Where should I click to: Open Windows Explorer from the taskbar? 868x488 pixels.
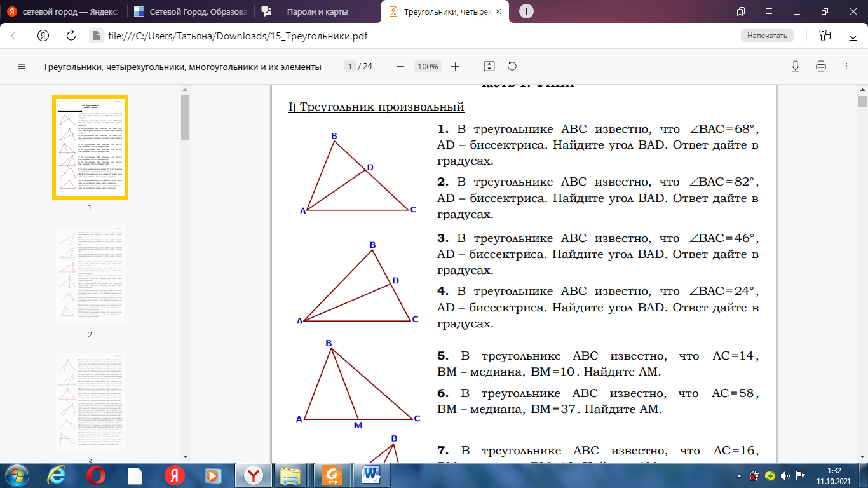(x=292, y=475)
